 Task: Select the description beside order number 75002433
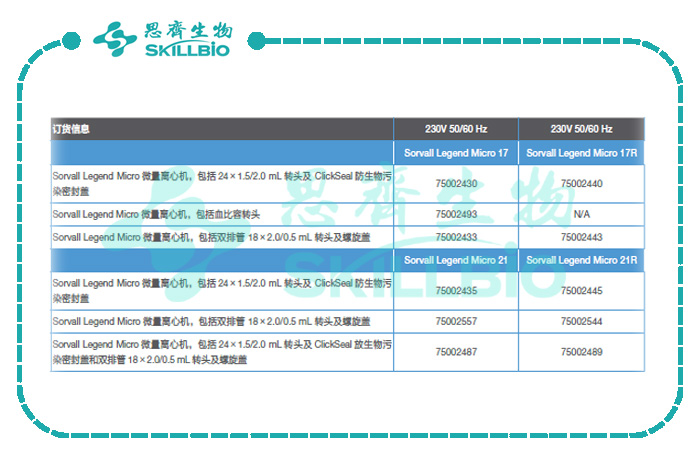click(222, 237)
